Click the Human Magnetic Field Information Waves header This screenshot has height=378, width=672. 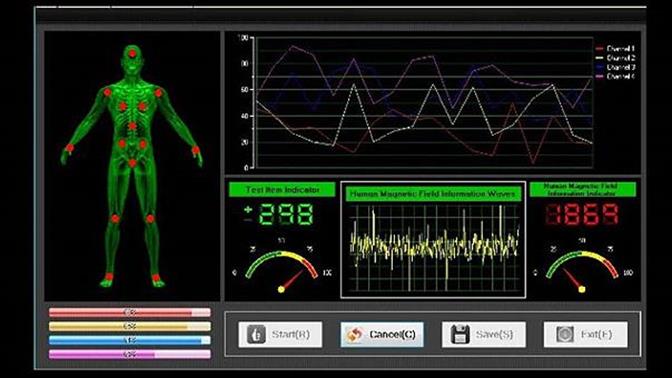(x=433, y=194)
